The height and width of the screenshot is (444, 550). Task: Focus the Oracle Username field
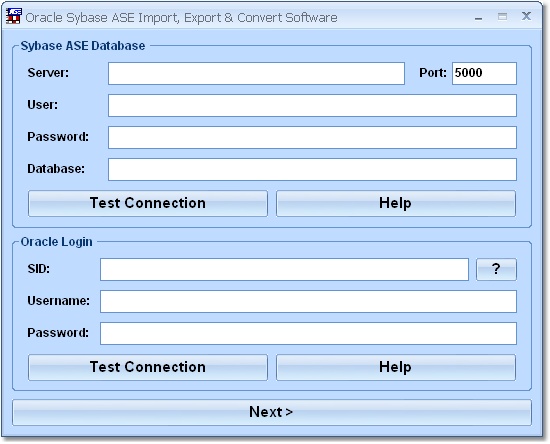[308, 301]
